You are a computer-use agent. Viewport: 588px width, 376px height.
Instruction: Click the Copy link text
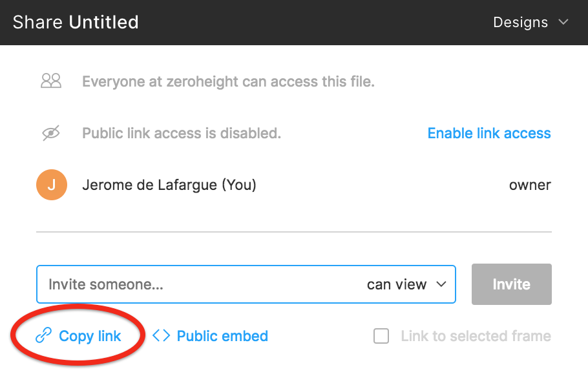click(90, 336)
